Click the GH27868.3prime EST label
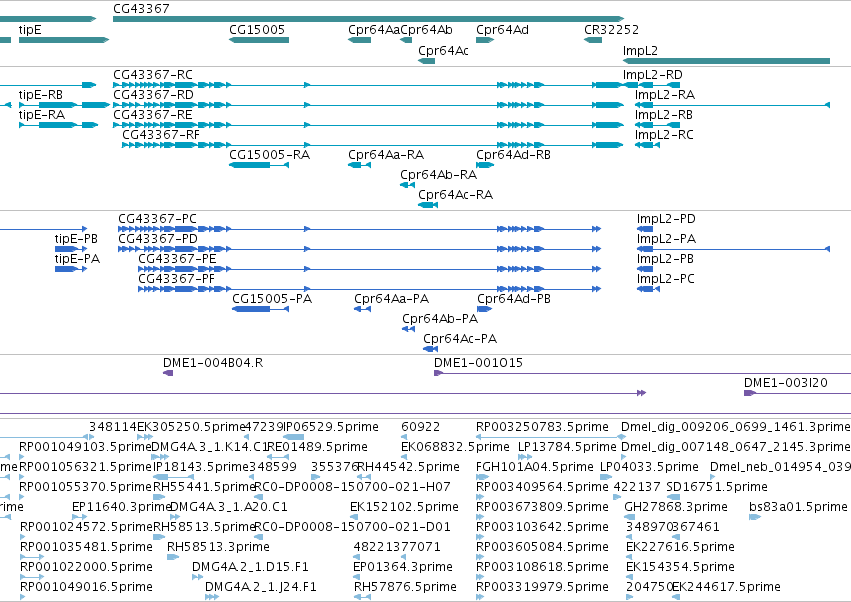 (676, 507)
